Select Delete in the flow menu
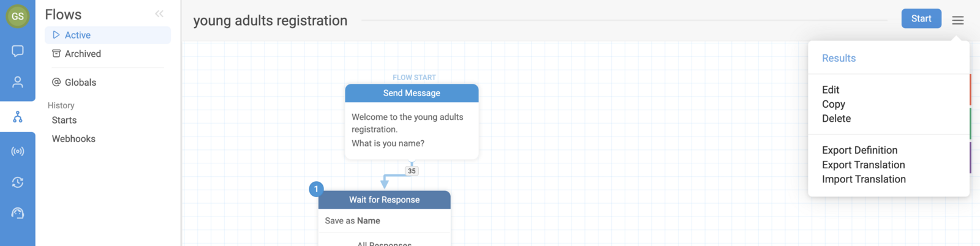The width and height of the screenshot is (980, 246). point(836,119)
